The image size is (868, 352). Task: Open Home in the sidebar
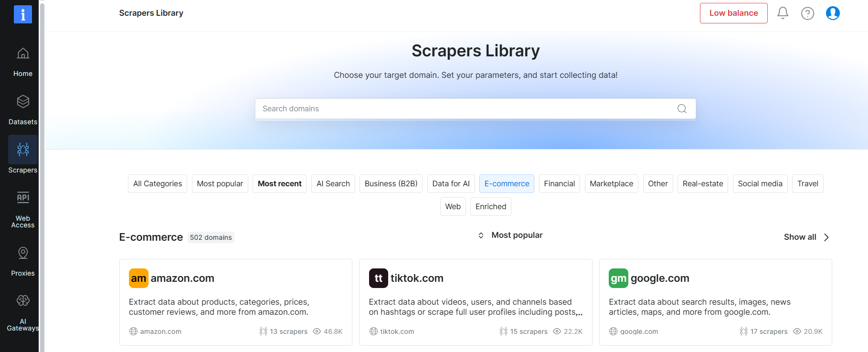coord(23,63)
